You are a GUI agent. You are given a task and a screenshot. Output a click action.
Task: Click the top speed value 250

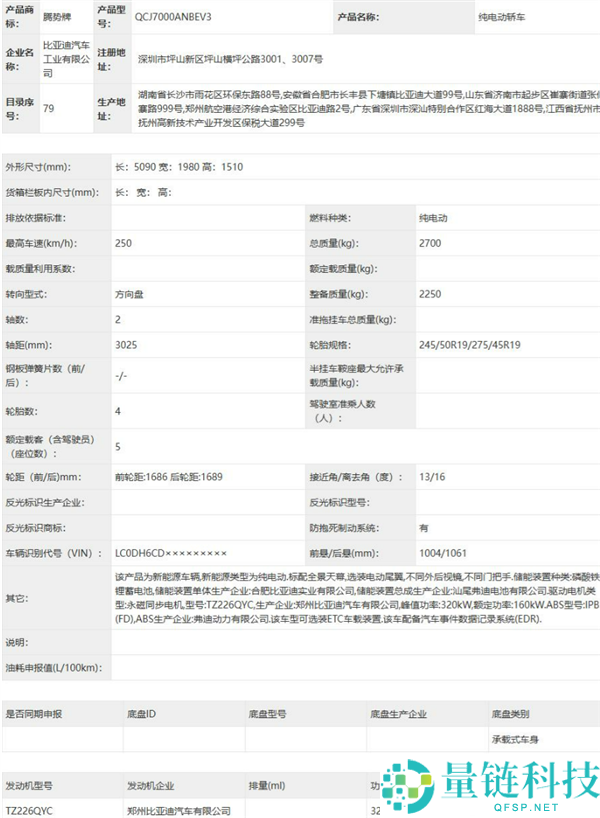click(x=123, y=243)
